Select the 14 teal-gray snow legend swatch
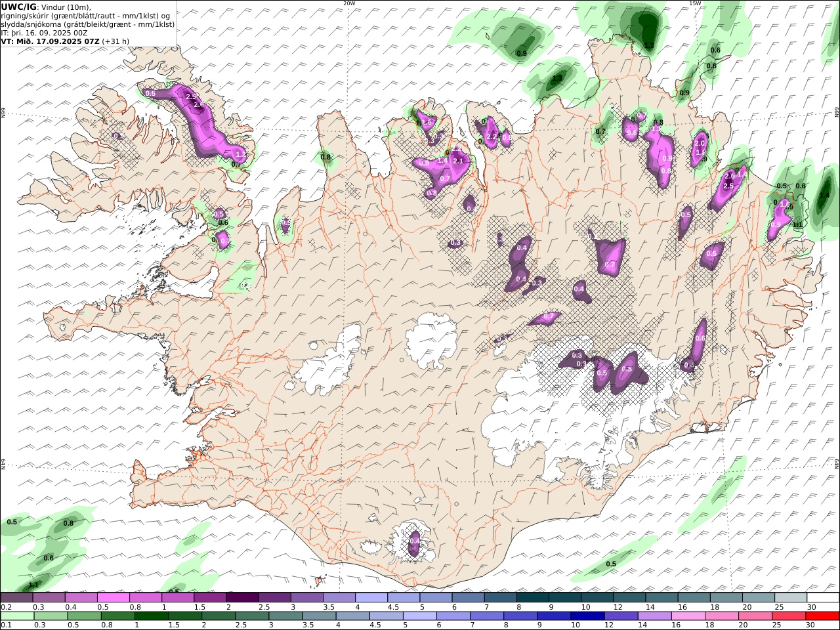Viewport: 840px width, 630px height. coord(661,597)
